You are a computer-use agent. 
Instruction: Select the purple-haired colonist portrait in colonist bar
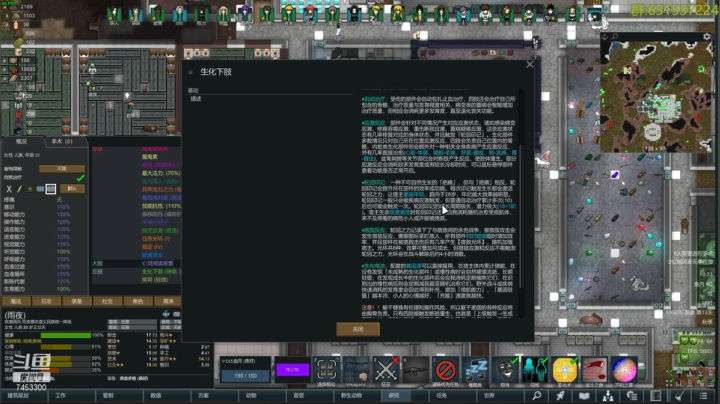[x=245, y=14]
